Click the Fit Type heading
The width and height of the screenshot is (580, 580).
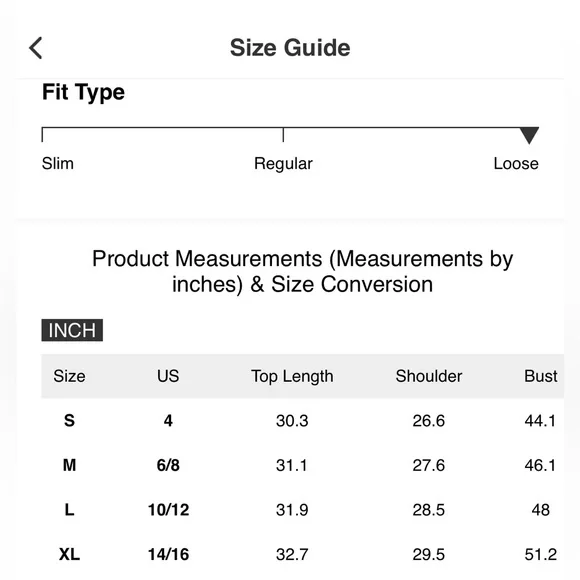click(x=83, y=92)
